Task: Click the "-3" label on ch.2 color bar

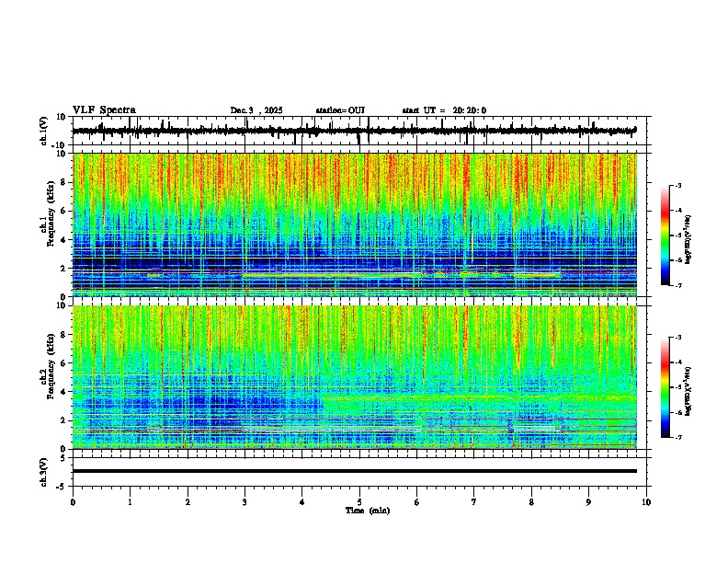Action: click(x=678, y=338)
